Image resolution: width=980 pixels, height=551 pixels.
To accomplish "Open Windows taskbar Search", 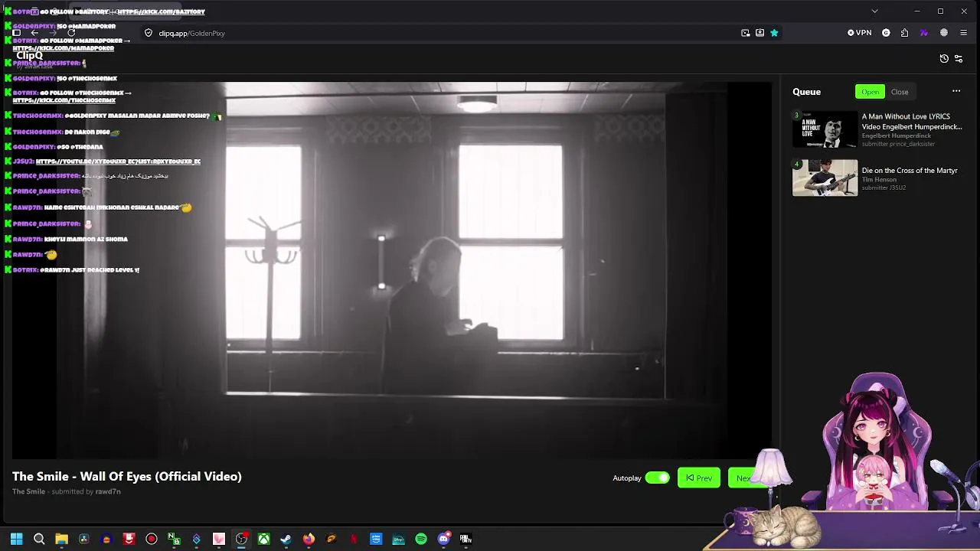I will tap(39, 539).
